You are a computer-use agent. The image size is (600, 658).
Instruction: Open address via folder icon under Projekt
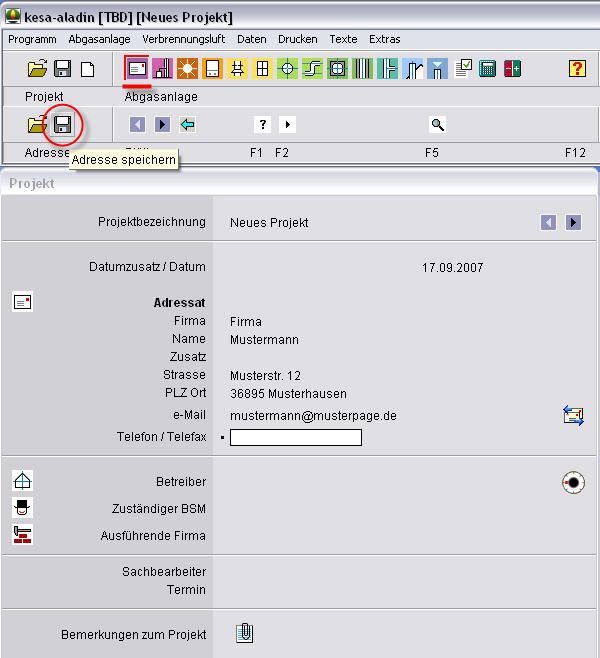pos(37,125)
